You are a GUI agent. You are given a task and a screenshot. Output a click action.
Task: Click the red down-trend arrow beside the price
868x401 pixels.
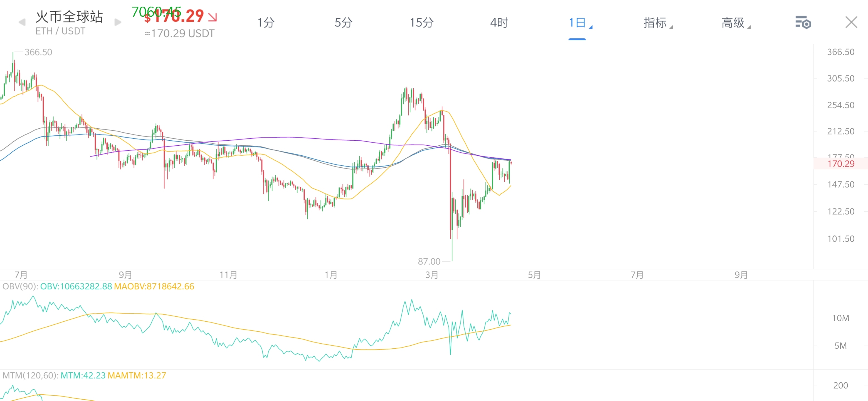[x=212, y=17]
